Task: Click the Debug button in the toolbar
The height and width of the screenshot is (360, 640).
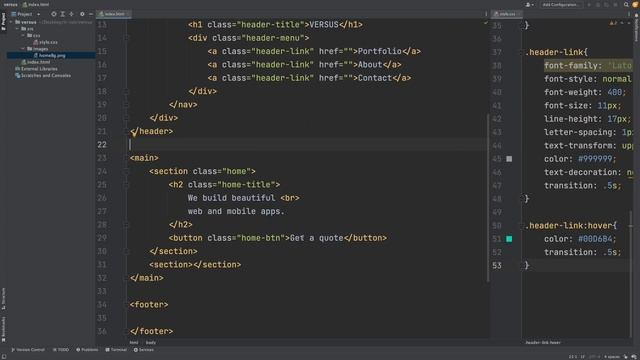Action: click(598, 4)
